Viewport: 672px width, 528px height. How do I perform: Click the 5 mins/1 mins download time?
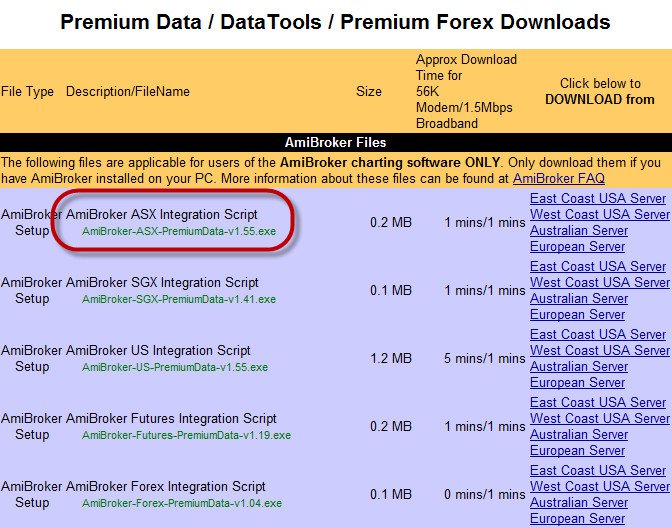click(485, 358)
